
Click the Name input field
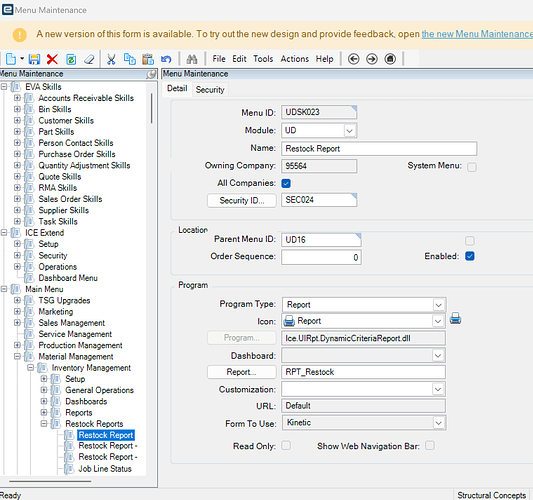coord(379,149)
